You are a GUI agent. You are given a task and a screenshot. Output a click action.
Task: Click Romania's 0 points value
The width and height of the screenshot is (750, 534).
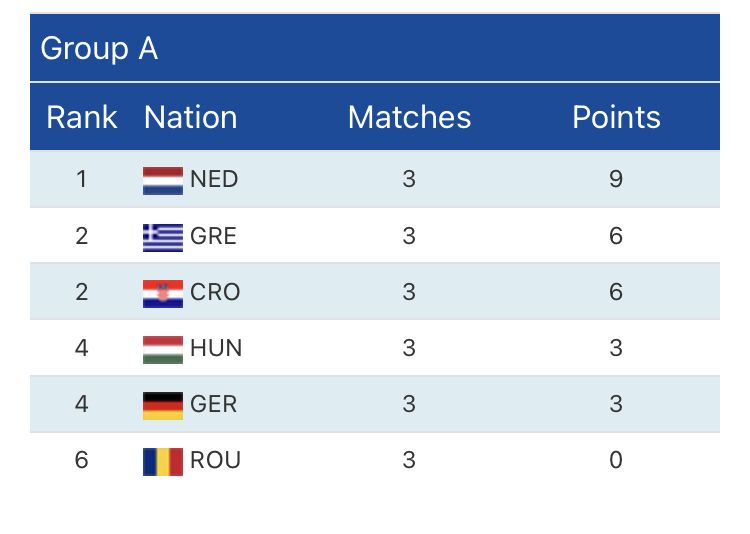click(x=616, y=460)
